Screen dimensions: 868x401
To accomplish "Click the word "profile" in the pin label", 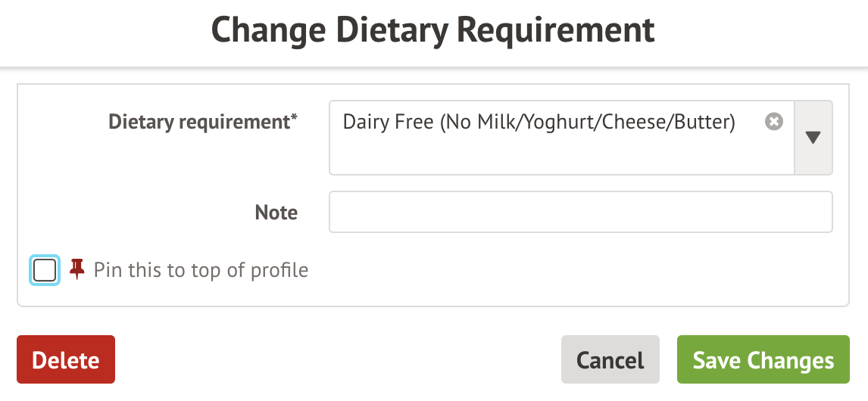I will click(282, 270).
